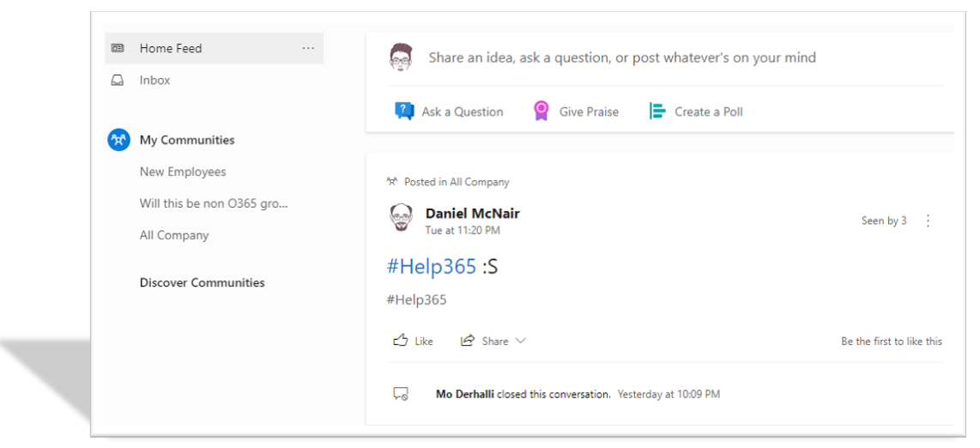This screenshot has height=448, width=980.
Task: Click the My Communities group icon
Action: [x=118, y=140]
